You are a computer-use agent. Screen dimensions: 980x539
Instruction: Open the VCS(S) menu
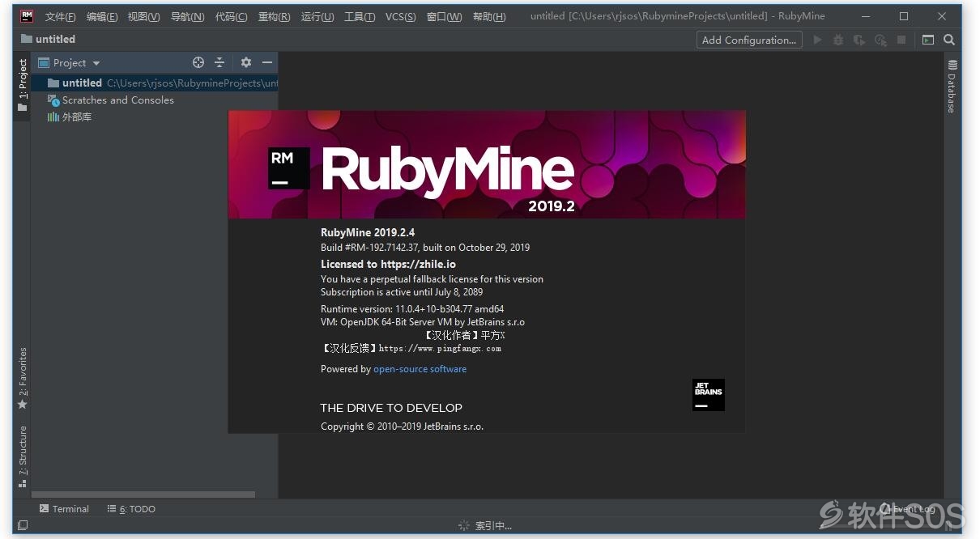(x=401, y=16)
